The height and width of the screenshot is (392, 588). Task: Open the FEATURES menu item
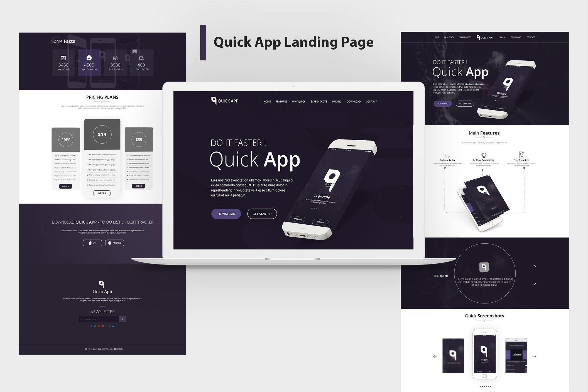click(282, 101)
